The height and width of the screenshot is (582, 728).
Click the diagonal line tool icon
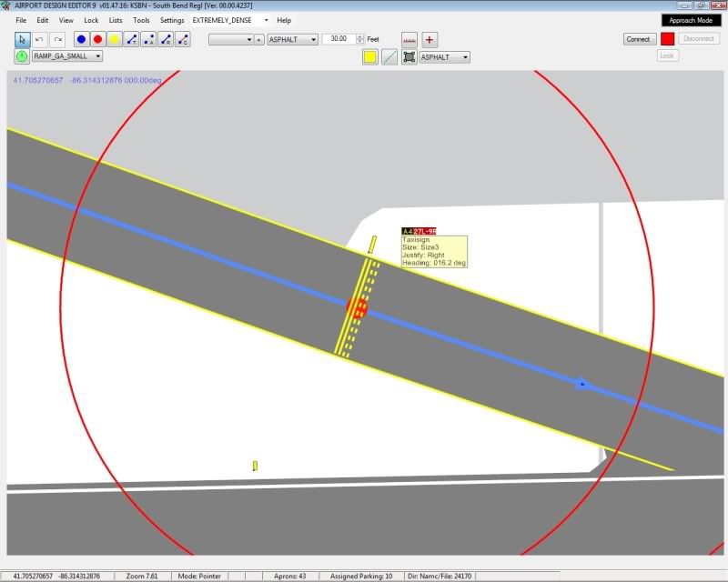[389, 56]
